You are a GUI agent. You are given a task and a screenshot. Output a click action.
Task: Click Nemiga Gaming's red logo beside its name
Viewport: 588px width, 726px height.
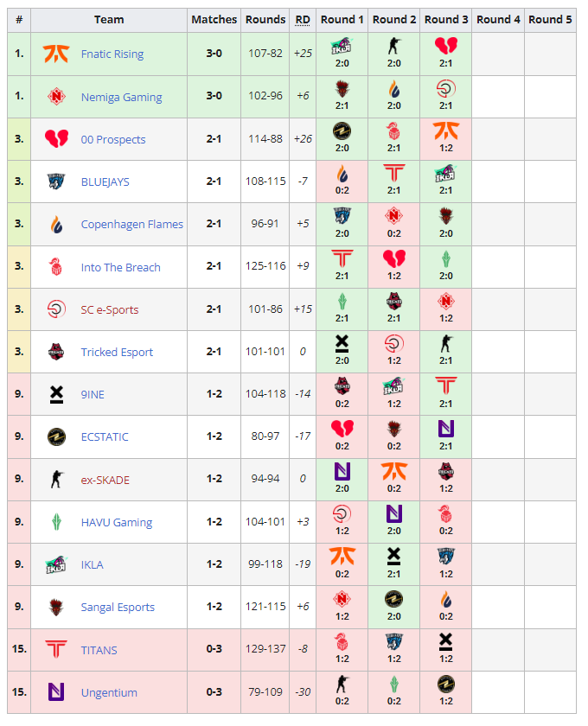coord(56,97)
